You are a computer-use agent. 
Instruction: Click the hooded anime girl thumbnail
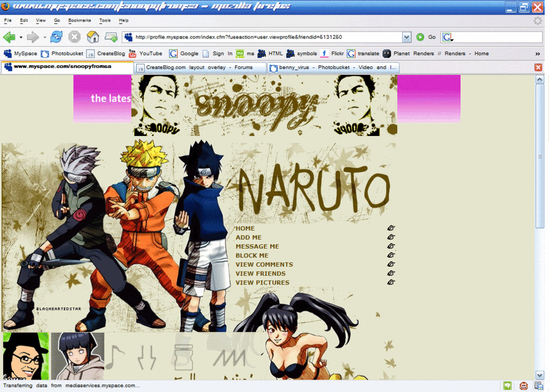click(78, 356)
